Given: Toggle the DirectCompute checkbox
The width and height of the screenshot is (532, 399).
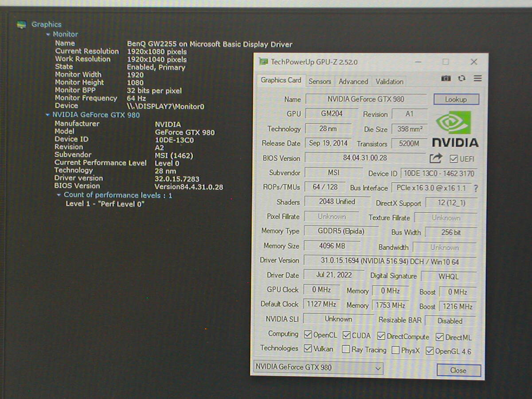Looking at the screenshot, I should (381, 336).
